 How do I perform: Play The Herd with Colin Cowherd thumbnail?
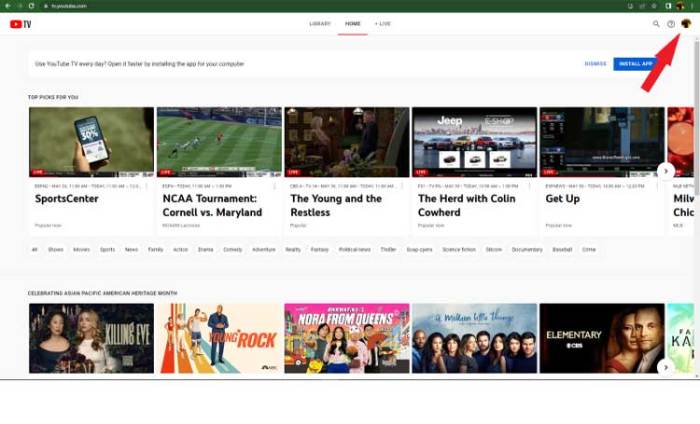(475, 142)
